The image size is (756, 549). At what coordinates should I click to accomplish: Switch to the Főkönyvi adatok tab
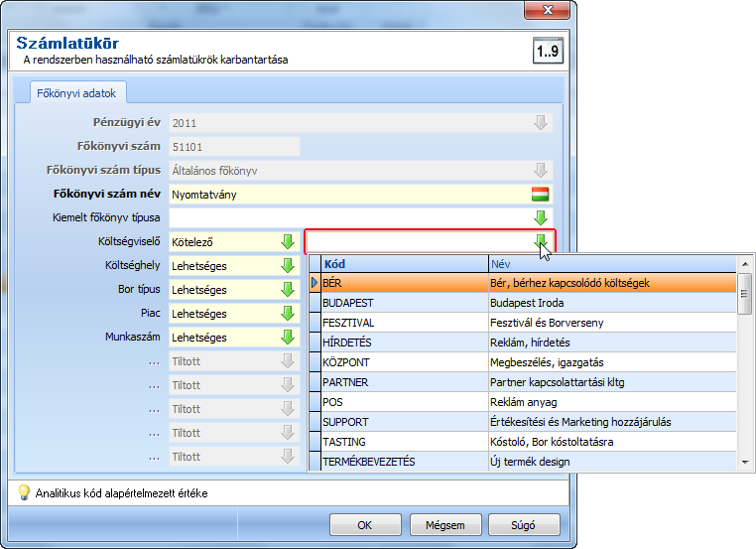(x=76, y=93)
